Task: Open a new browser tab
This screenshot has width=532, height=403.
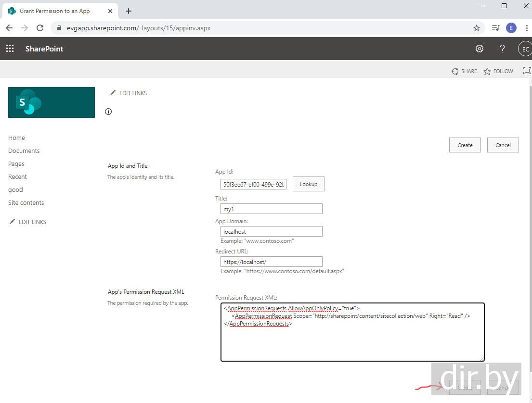Action: coord(129,11)
